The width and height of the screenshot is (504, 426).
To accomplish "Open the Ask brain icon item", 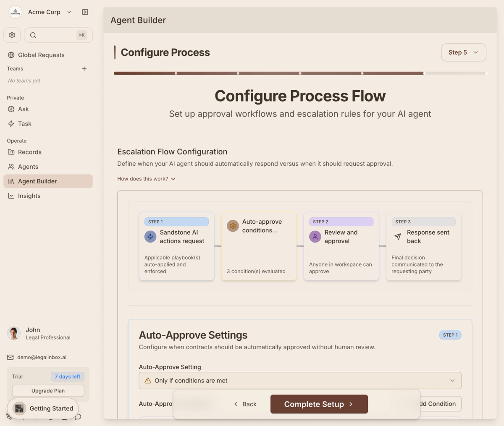I will point(11,109).
